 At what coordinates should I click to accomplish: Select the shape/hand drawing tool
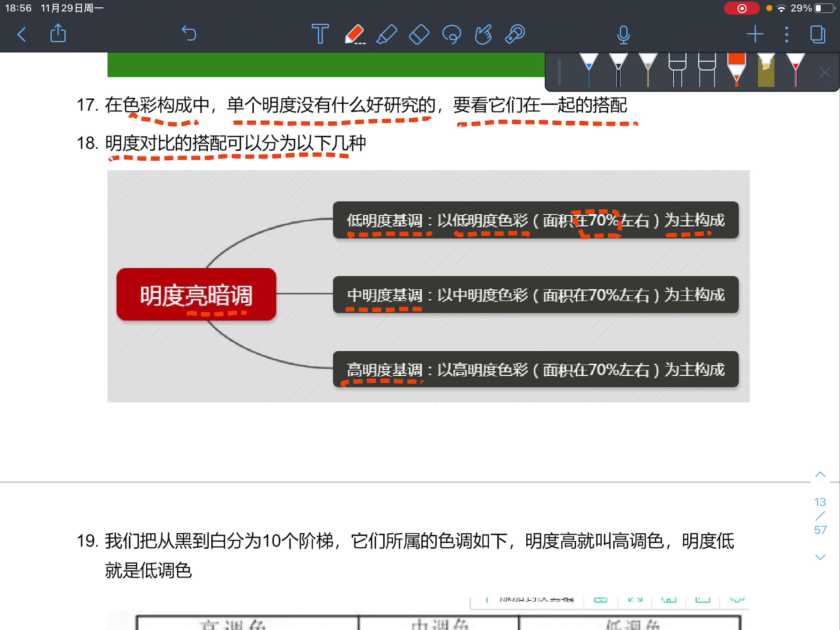click(x=483, y=34)
